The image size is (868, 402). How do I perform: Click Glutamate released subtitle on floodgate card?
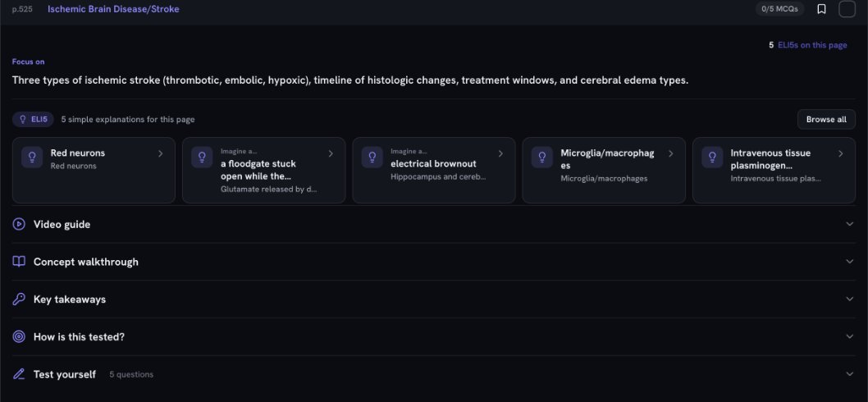click(268, 189)
